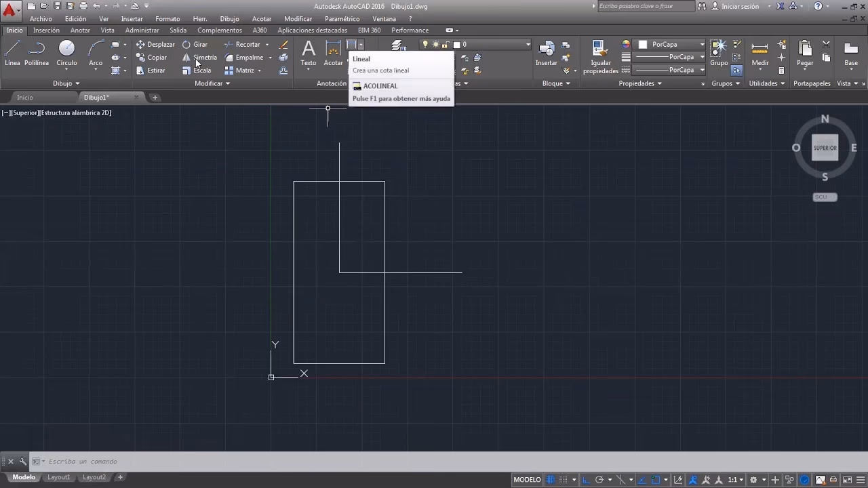The height and width of the screenshot is (488, 868).
Task: Click the Insertar block button
Action: (547, 53)
